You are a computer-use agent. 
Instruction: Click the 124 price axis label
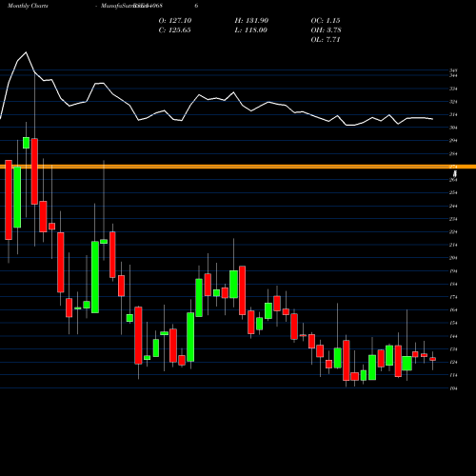click(x=453, y=362)
